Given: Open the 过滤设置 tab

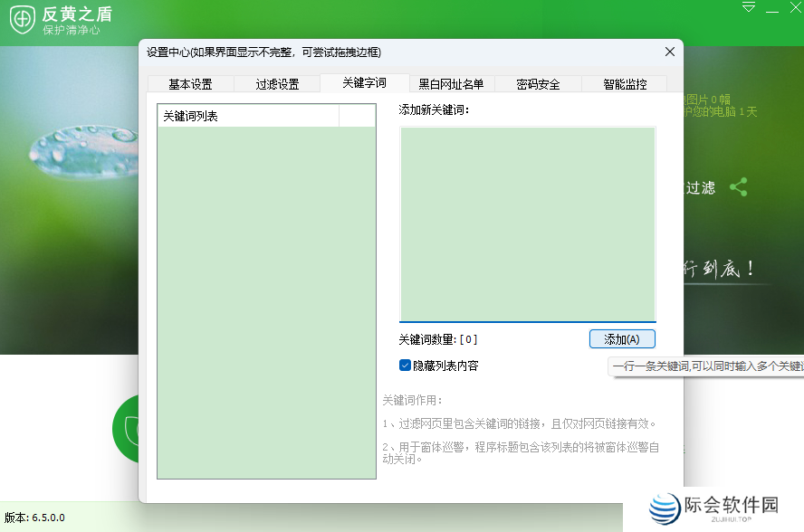Looking at the screenshot, I should (x=277, y=83).
